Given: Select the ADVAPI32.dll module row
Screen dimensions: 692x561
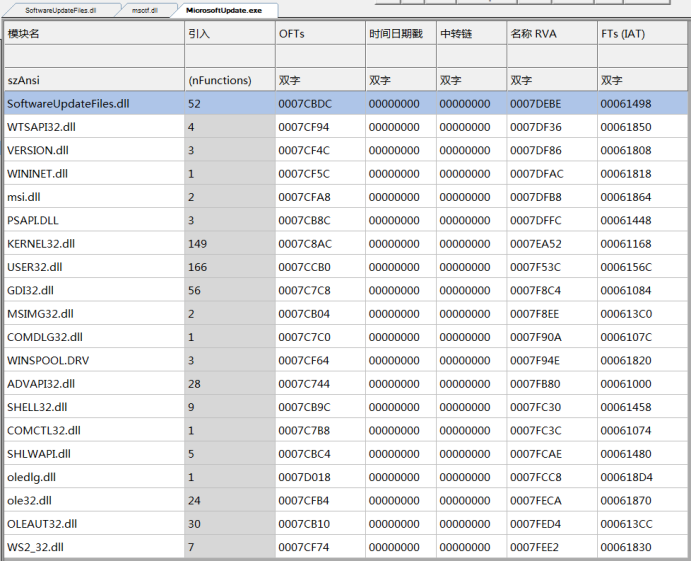Looking at the screenshot, I should [x=346, y=384].
